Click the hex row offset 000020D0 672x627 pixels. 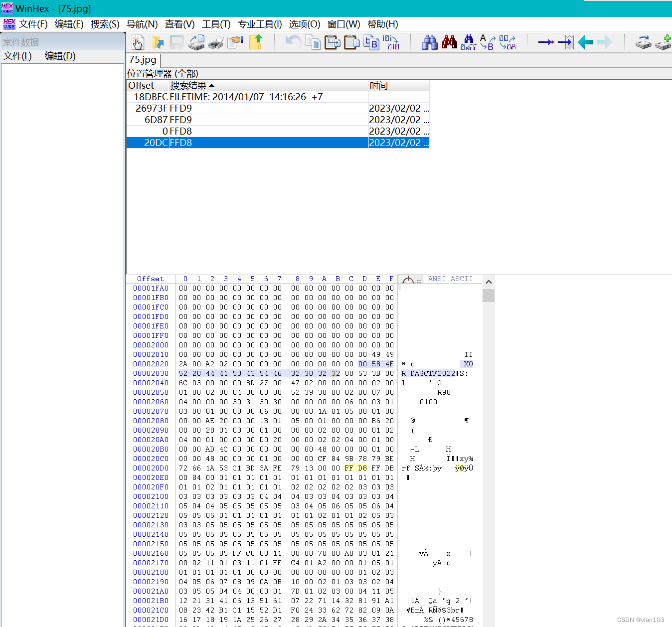coord(151,468)
